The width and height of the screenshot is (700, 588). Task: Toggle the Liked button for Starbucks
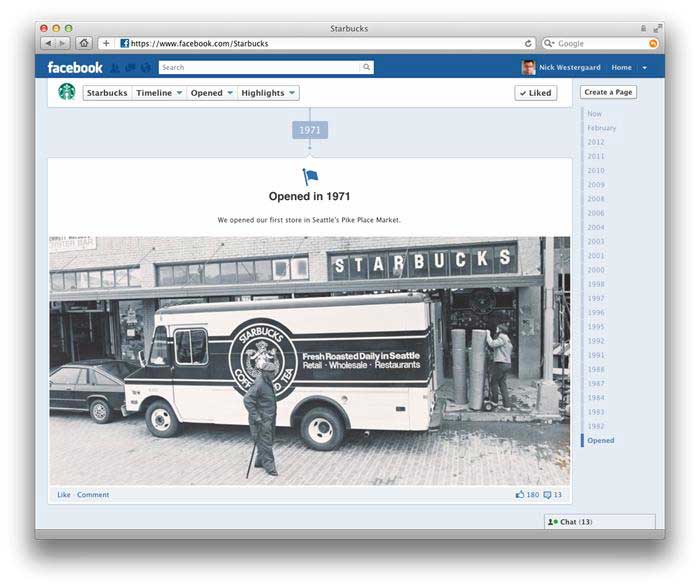pyautogui.click(x=536, y=93)
